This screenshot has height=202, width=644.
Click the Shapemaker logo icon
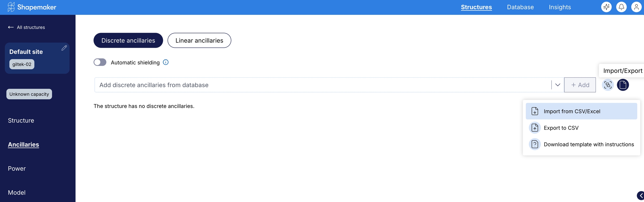tap(11, 7)
